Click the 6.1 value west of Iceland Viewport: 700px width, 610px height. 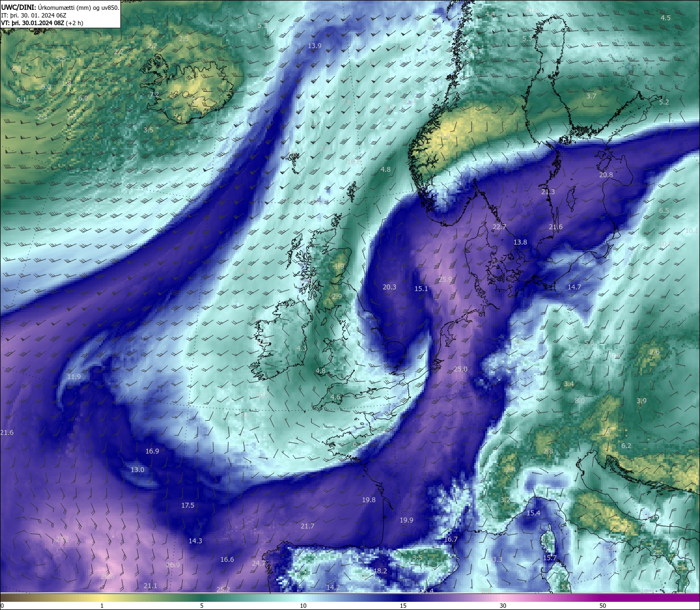tap(21, 100)
